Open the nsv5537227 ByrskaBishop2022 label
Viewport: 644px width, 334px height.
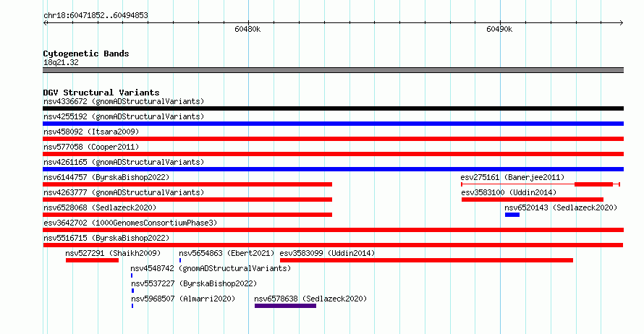[194, 283]
